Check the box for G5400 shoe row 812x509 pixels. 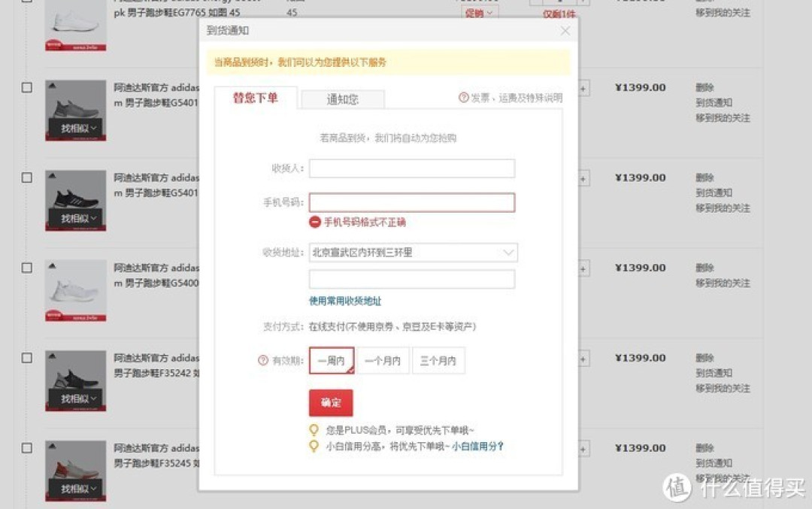point(27,268)
